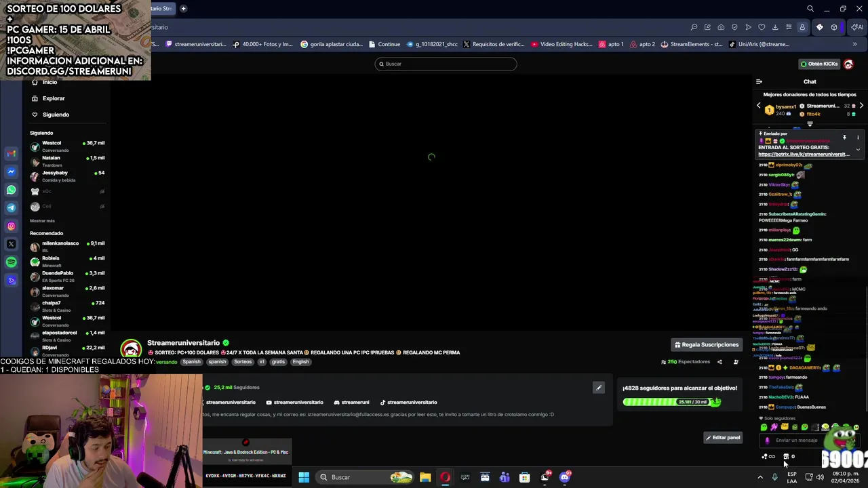The image size is (868, 488).
Task: Open the Kick user avatar menu
Action: click(848, 64)
